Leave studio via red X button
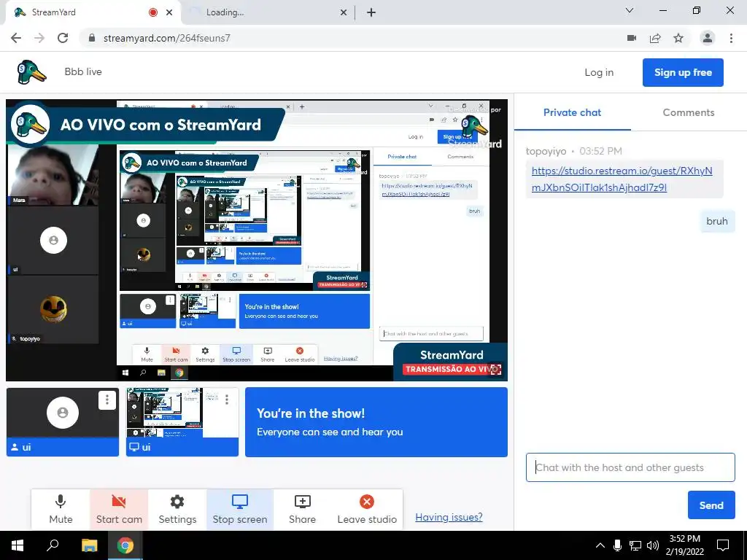747x560 pixels. [367, 509]
